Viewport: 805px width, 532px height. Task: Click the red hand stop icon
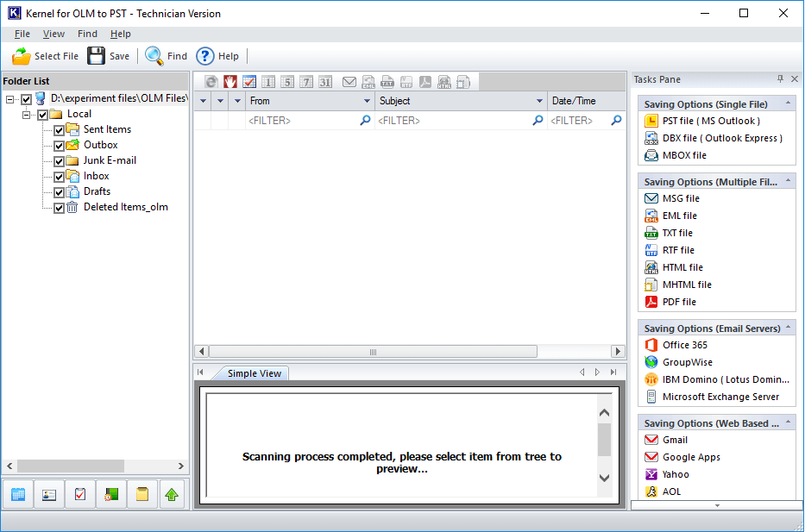(x=230, y=82)
